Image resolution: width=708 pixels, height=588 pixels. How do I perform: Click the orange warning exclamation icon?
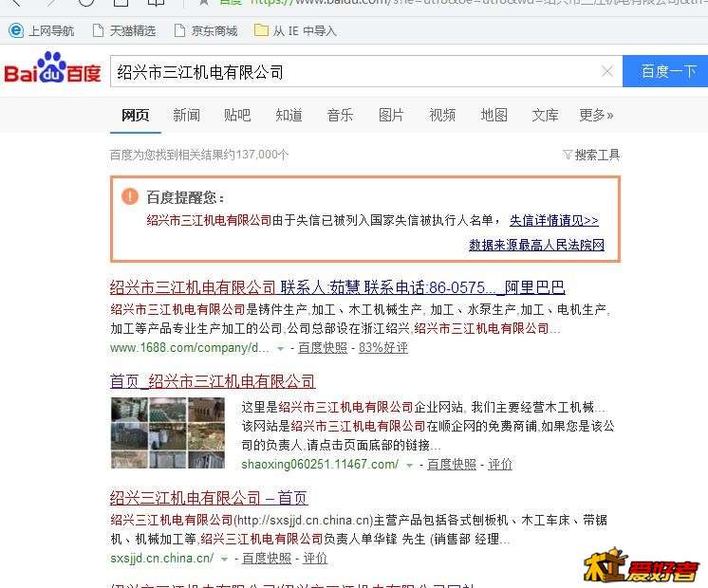tap(130, 196)
